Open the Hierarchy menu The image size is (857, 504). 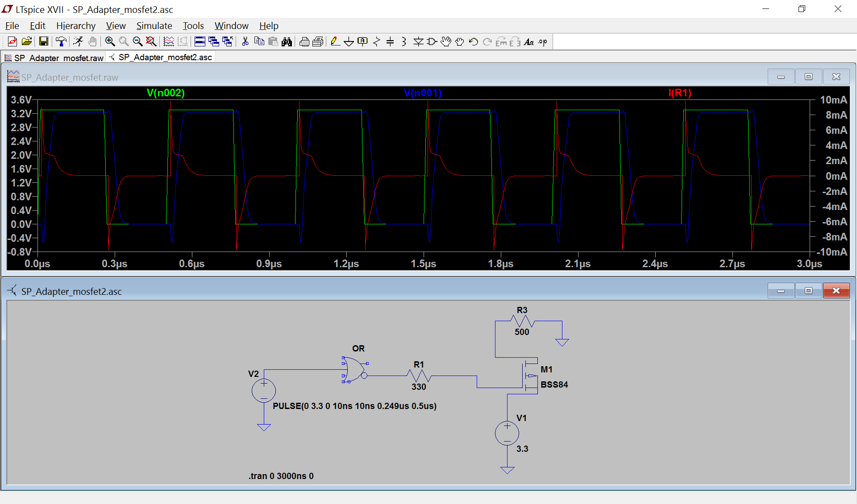click(x=75, y=26)
